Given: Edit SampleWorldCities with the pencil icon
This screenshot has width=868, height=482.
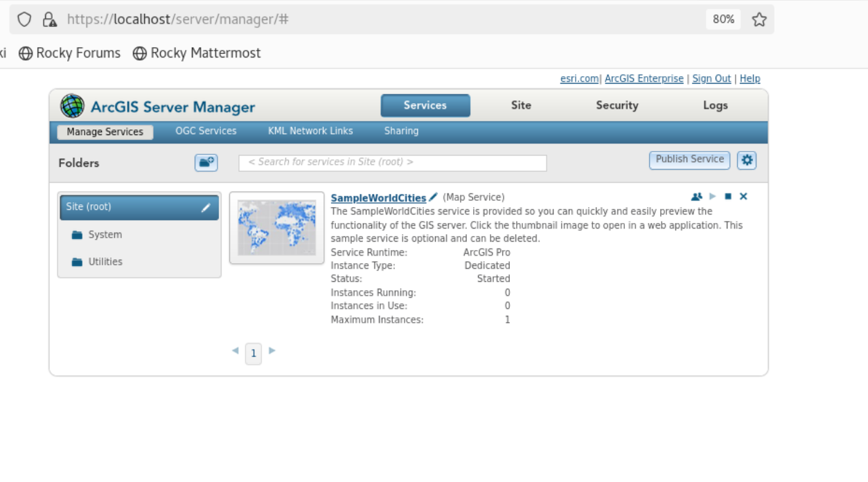Looking at the screenshot, I should click(x=434, y=197).
